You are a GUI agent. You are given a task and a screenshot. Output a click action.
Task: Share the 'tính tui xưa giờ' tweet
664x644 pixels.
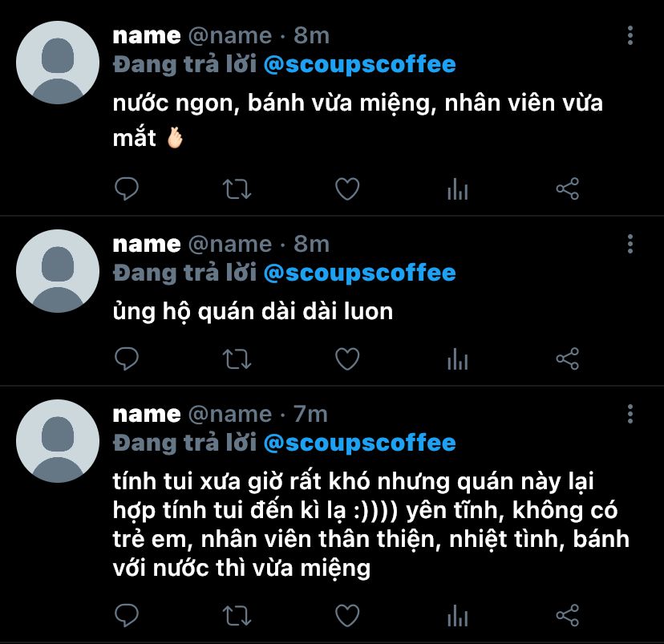tap(568, 616)
